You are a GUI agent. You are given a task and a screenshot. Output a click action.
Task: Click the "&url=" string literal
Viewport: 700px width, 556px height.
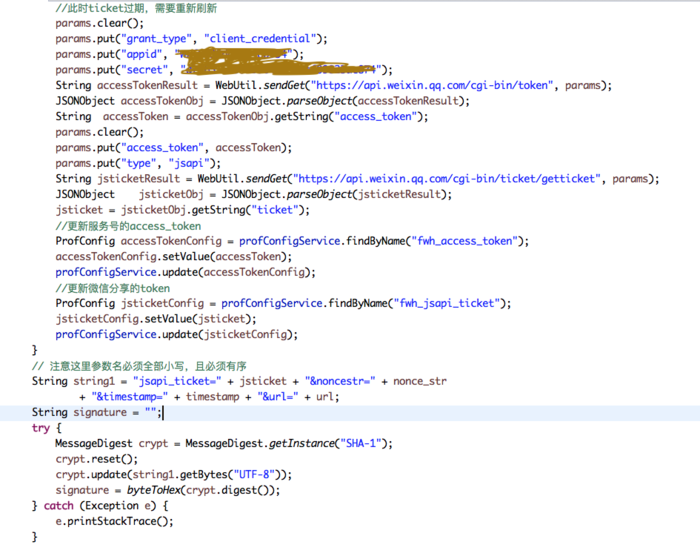[x=278, y=397]
